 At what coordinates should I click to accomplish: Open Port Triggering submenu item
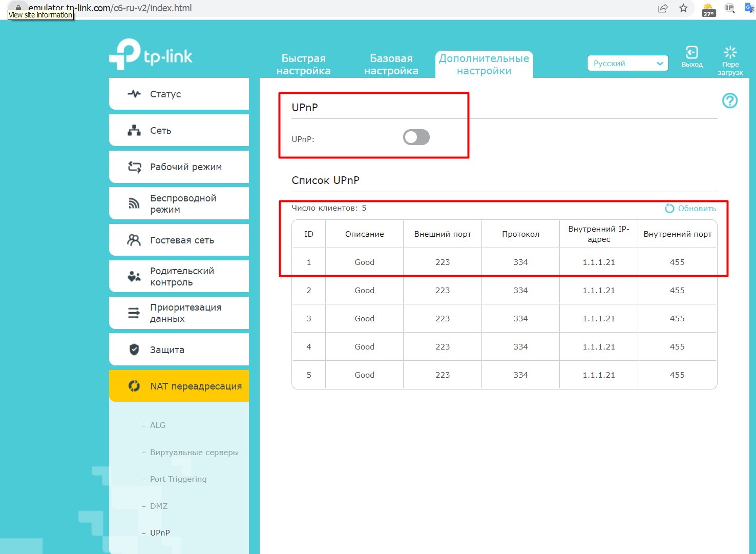pyautogui.click(x=178, y=479)
